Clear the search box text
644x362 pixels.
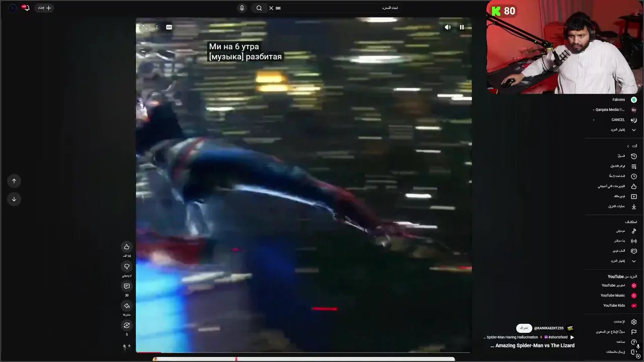click(x=271, y=8)
